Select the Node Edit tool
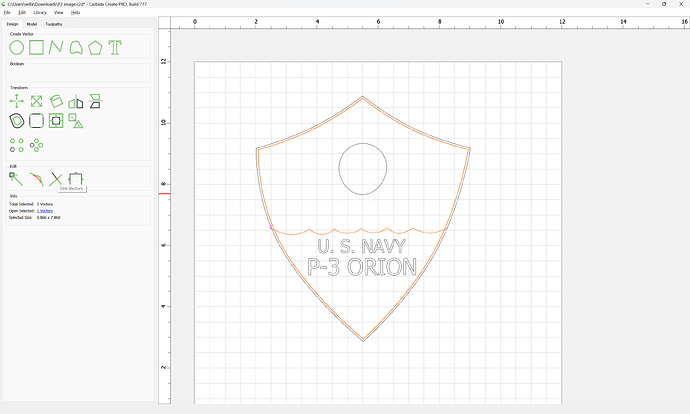This screenshot has height=414, width=690. coord(17,178)
